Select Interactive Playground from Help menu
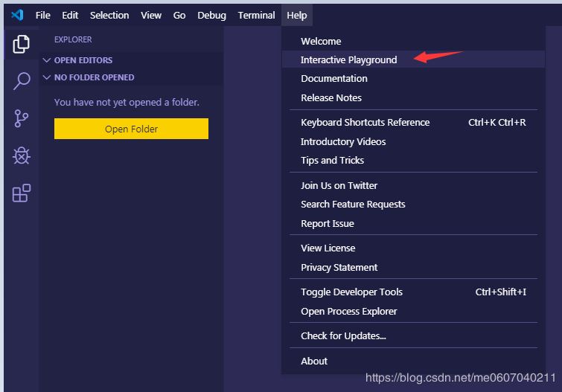The image size is (562, 392). [348, 60]
